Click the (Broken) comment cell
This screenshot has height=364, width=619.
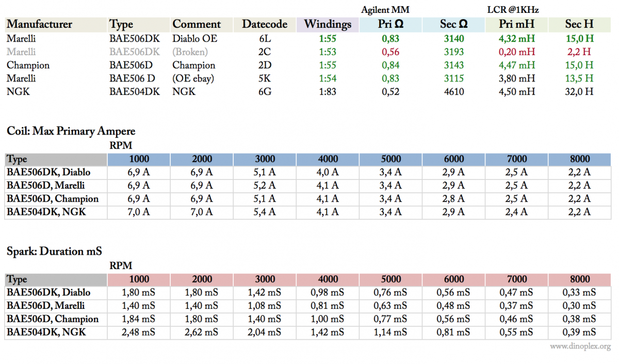click(x=190, y=52)
